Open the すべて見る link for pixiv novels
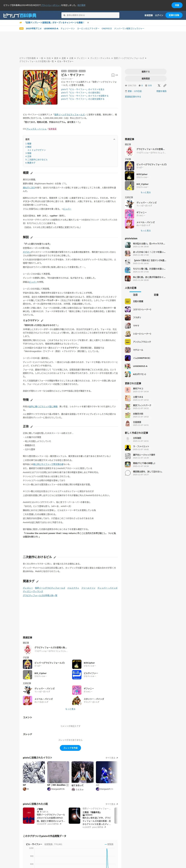186x868 pixels. click(x=111, y=804)
